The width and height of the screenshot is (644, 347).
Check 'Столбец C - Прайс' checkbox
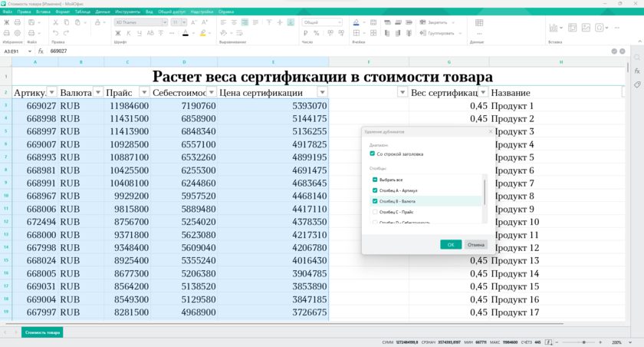[375, 211]
